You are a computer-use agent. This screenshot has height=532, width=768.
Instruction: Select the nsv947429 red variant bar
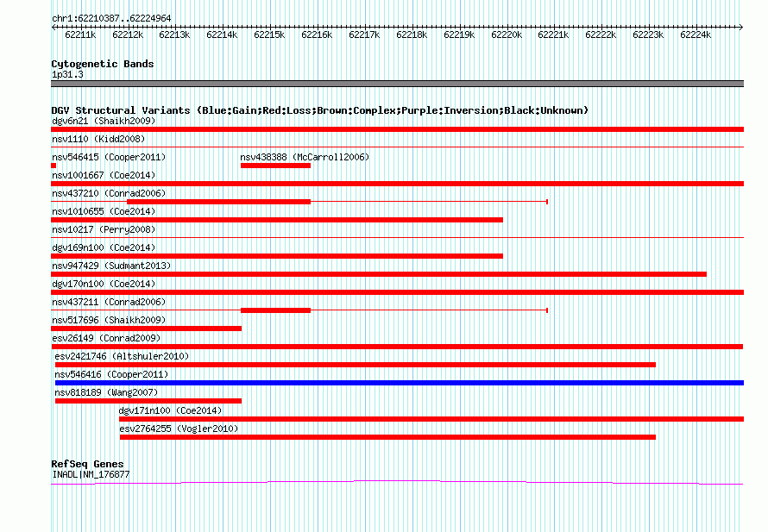tap(379, 274)
